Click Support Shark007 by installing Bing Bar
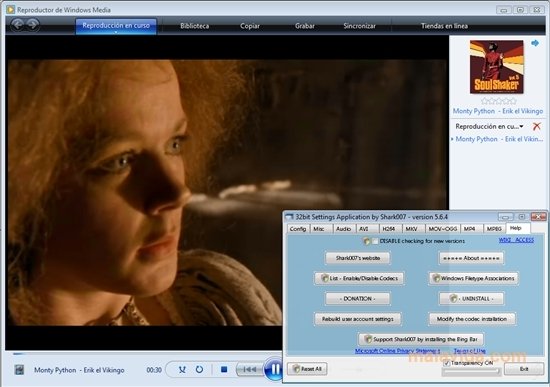This screenshot has width=550, height=387. click(x=421, y=339)
